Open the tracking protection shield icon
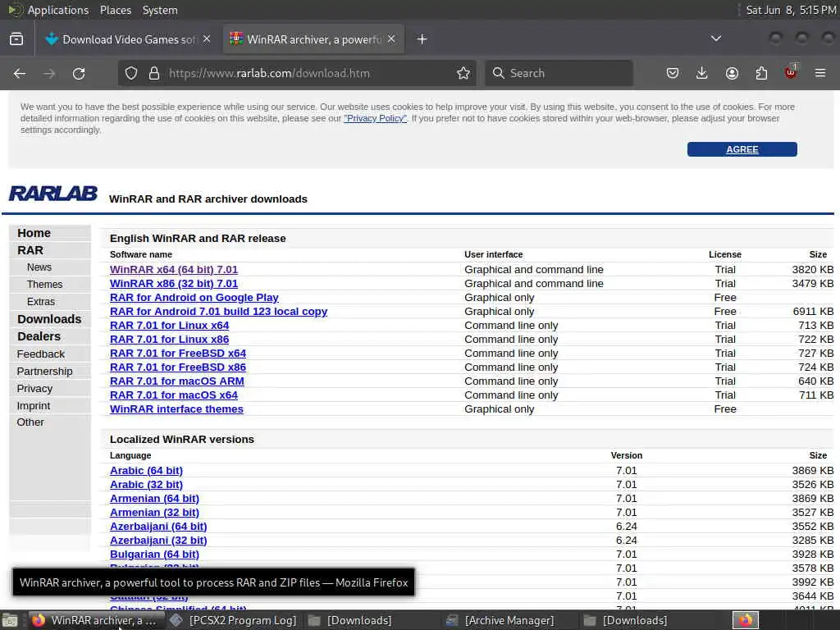This screenshot has width=840, height=630. 131,73
